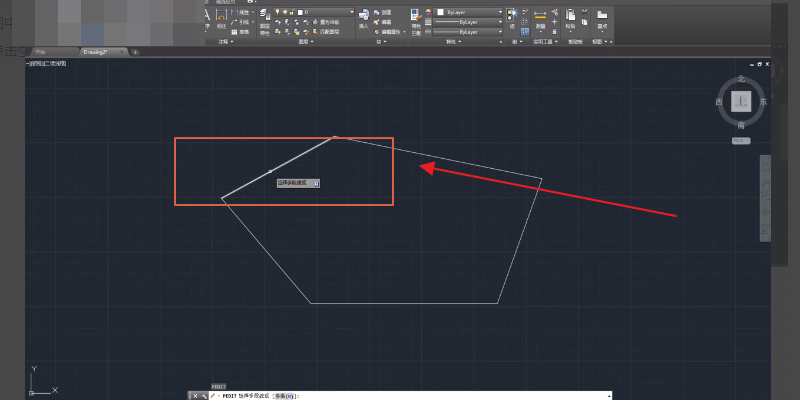Image resolution: width=800 pixels, height=400 pixels.
Task: Expand the Groups (组) panel
Action: (x=518, y=41)
